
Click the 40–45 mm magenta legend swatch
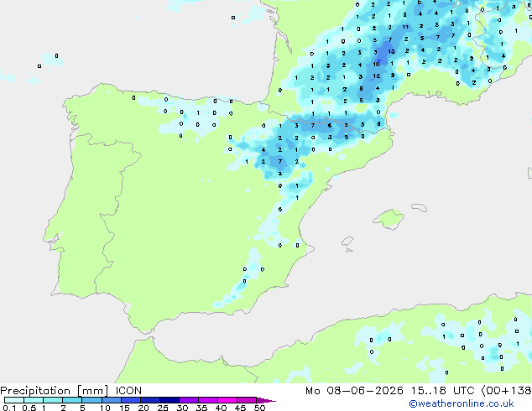[x=227, y=400]
